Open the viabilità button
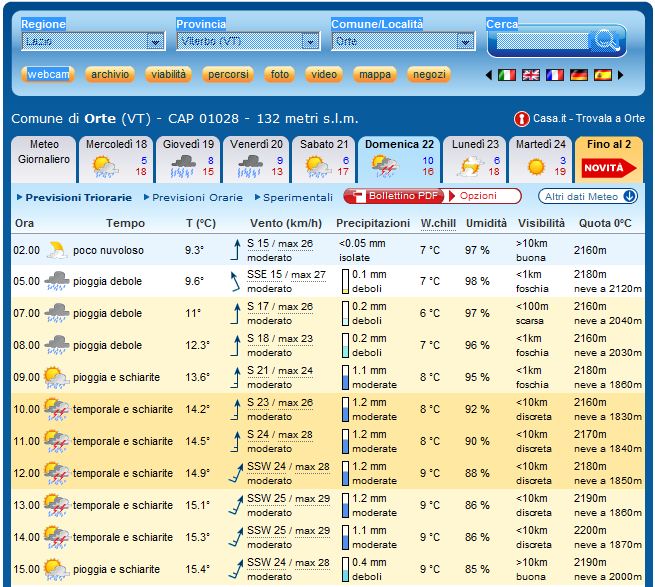This screenshot has height=587, width=655. [x=168, y=74]
